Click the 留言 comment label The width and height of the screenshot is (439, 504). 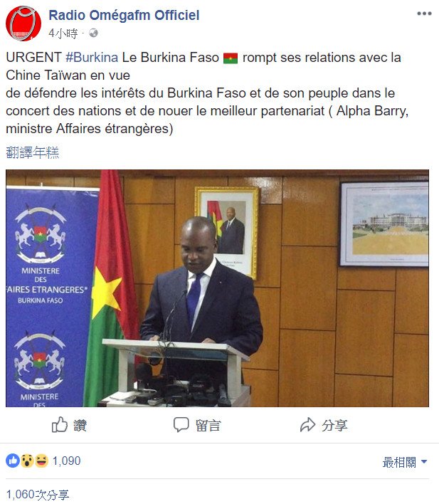click(x=208, y=425)
